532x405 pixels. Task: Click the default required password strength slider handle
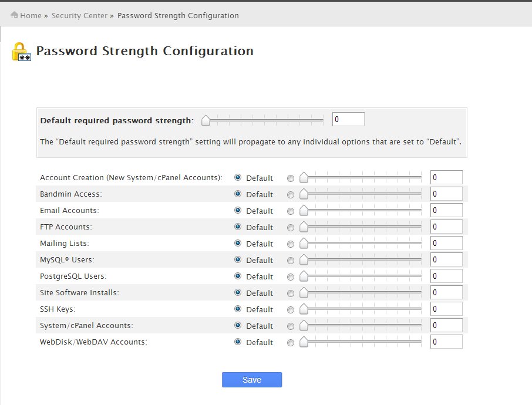click(x=206, y=120)
